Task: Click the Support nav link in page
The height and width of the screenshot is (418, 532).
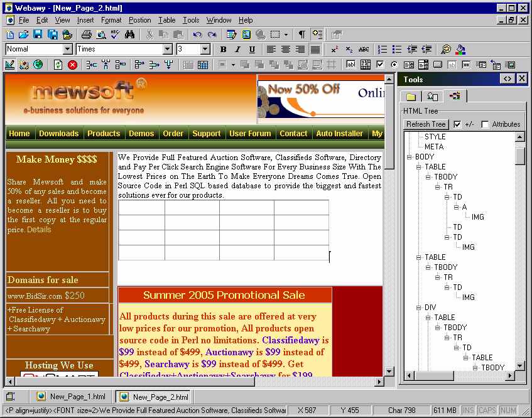Action: pyautogui.click(x=206, y=134)
